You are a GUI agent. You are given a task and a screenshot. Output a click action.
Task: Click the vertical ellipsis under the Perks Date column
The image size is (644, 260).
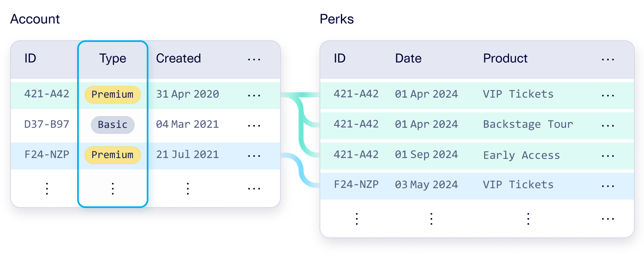click(x=431, y=218)
